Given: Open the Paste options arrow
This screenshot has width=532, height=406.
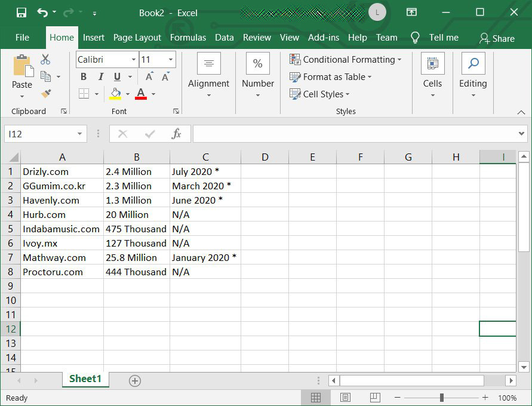Looking at the screenshot, I should 22,96.
